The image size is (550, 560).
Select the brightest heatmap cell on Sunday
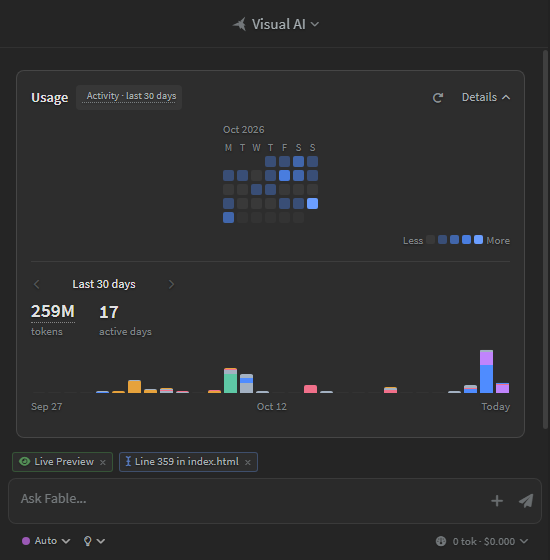312,204
